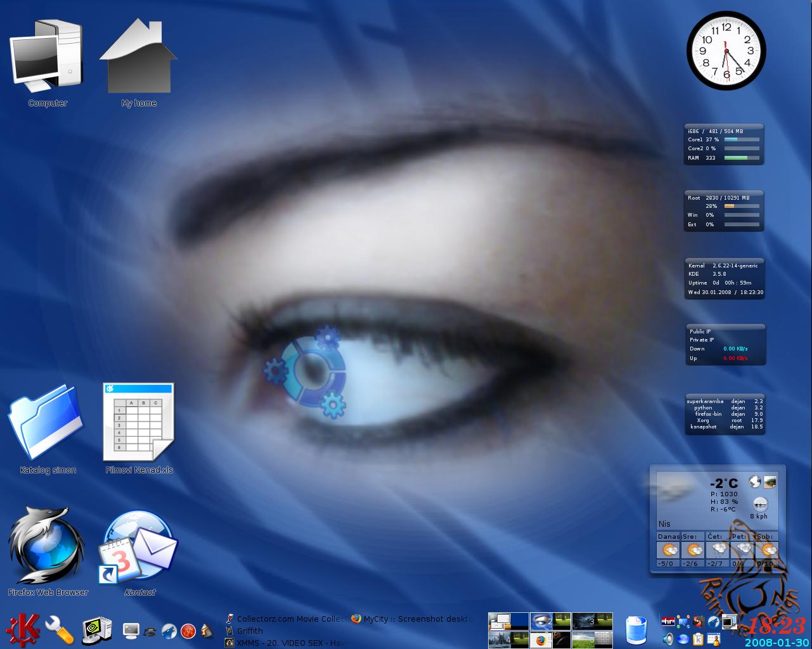Viewport: 812px width, 649px height.
Task: Launch the terminal from the panel
Action: click(x=131, y=631)
